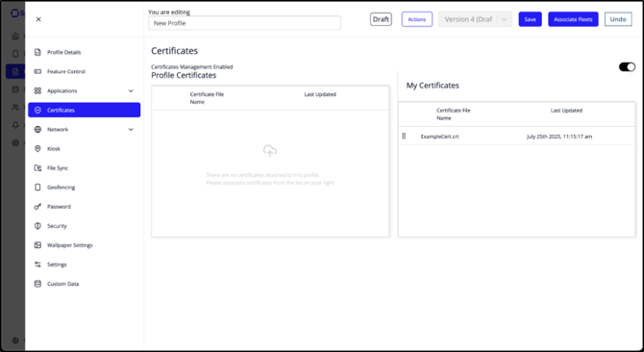The width and height of the screenshot is (644, 352).
Task: Expand the Network submenu chevron
Action: [131, 130]
